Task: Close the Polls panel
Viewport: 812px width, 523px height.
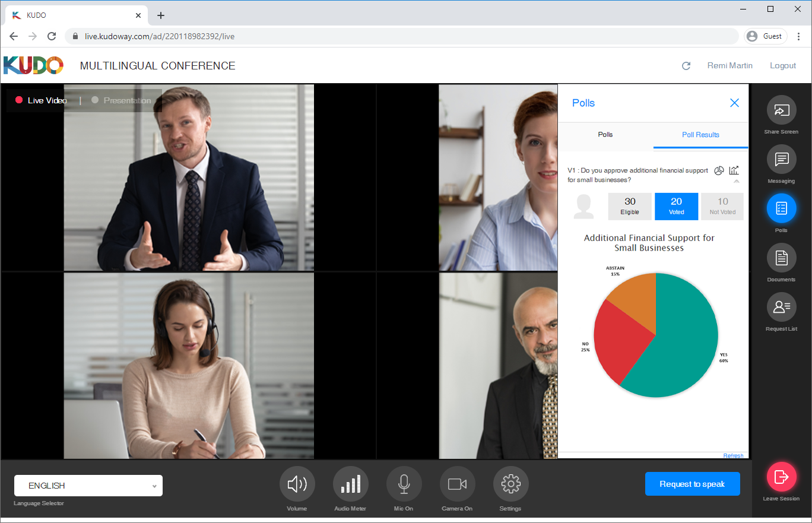Action: tap(734, 103)
